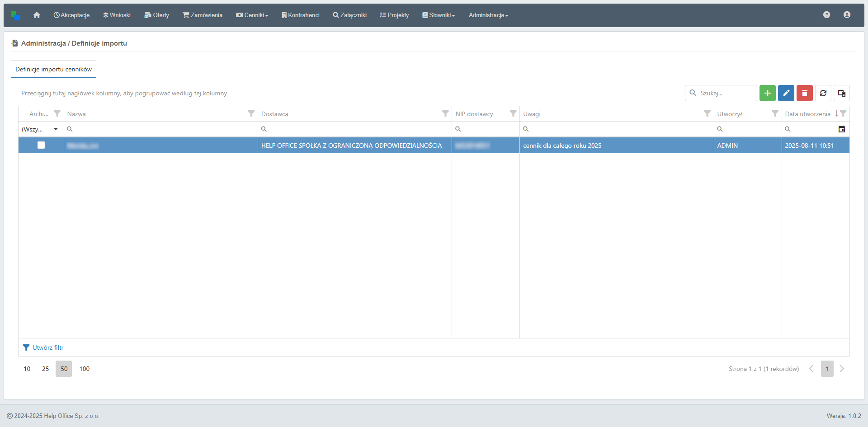Open the user account icon
This screenshot has height=427, width=868.
tap(847, 15)
